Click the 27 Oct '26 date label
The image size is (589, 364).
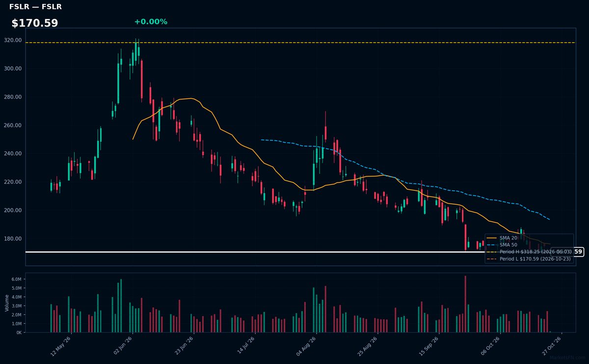coord(552,346)
